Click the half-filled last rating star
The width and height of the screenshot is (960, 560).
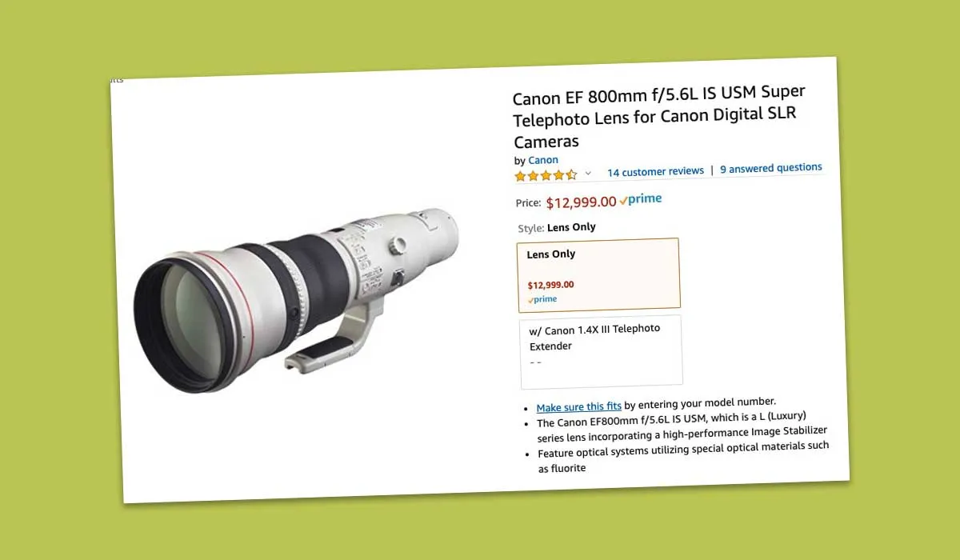(x=571, y=174)
